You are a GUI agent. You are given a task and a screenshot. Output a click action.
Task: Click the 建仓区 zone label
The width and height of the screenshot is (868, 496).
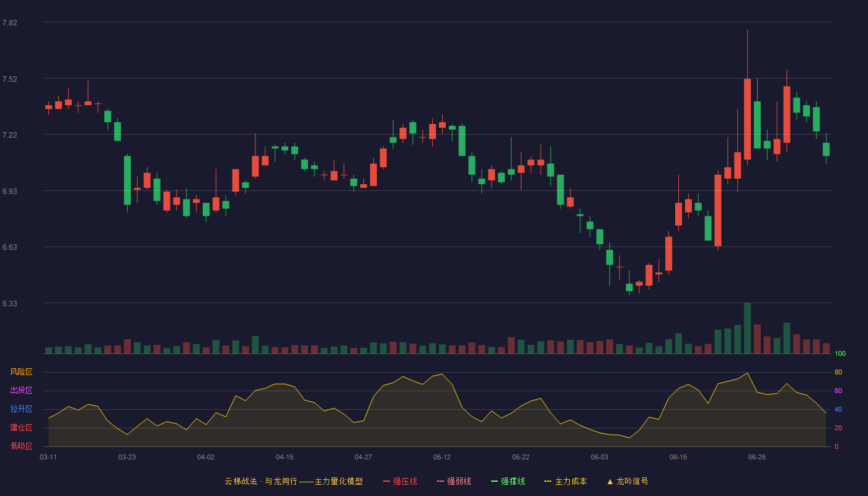[x=21, y=428]
